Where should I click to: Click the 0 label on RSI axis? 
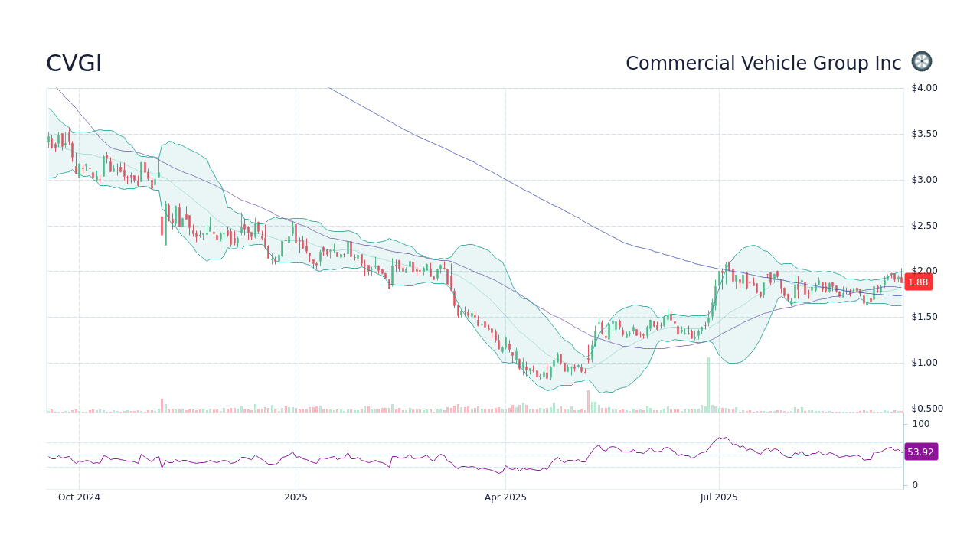pyautogui.click(x=915, y=485)
